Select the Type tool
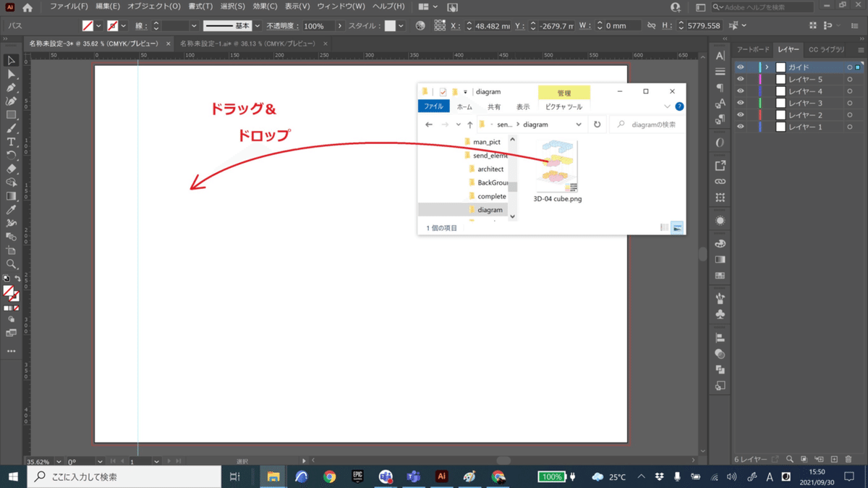 [x=11, y=142]
